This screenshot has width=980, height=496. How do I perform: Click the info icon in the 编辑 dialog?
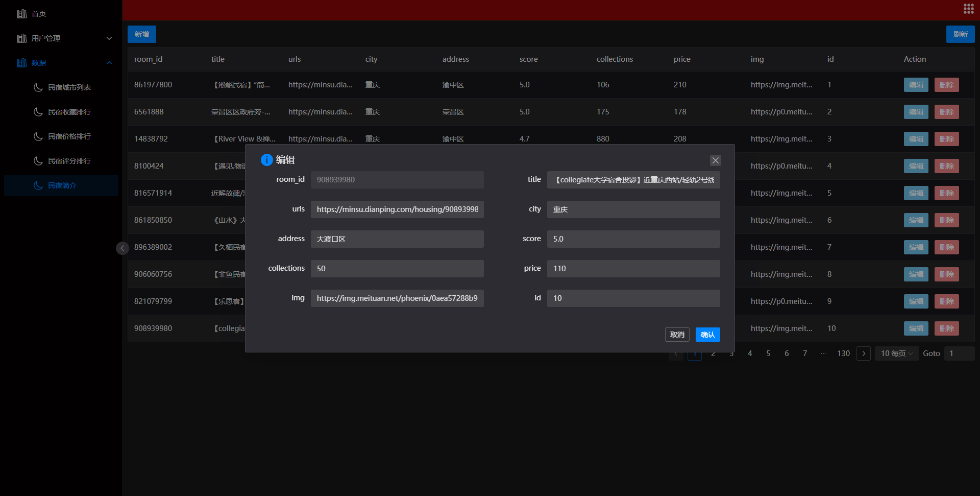pos(266,159)
